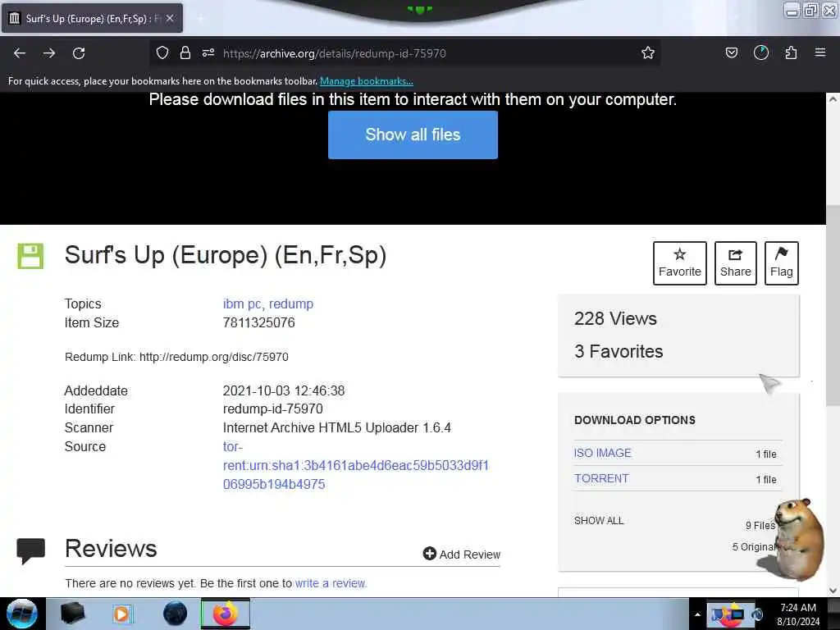Download the ISO IMAGE option
This screenshot has width=840, height=630.
(603, 453)
